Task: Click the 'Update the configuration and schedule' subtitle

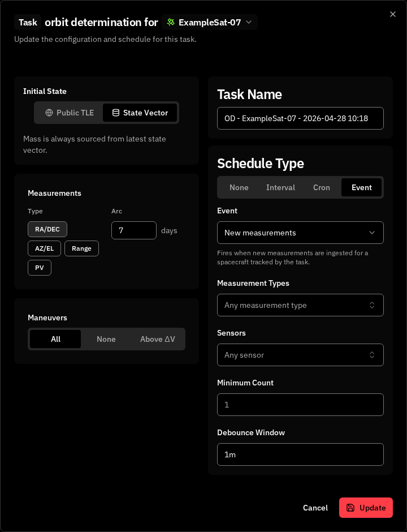Action: click(x=105, y=40)
